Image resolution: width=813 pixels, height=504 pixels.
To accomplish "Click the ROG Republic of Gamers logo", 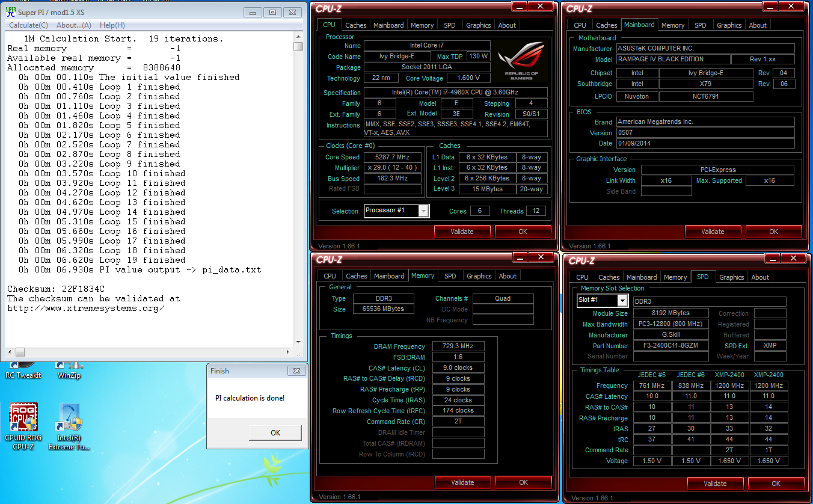I will 521,61.
